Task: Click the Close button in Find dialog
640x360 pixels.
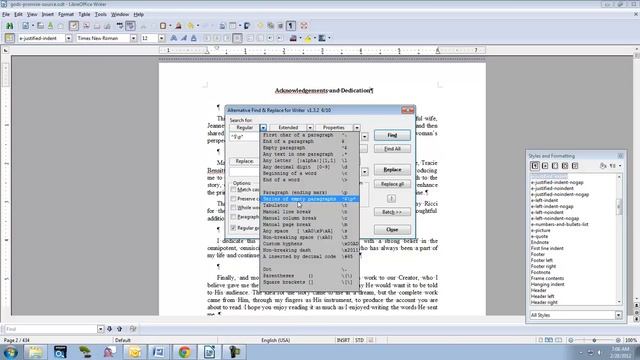Action: click(x=392, y=230)
